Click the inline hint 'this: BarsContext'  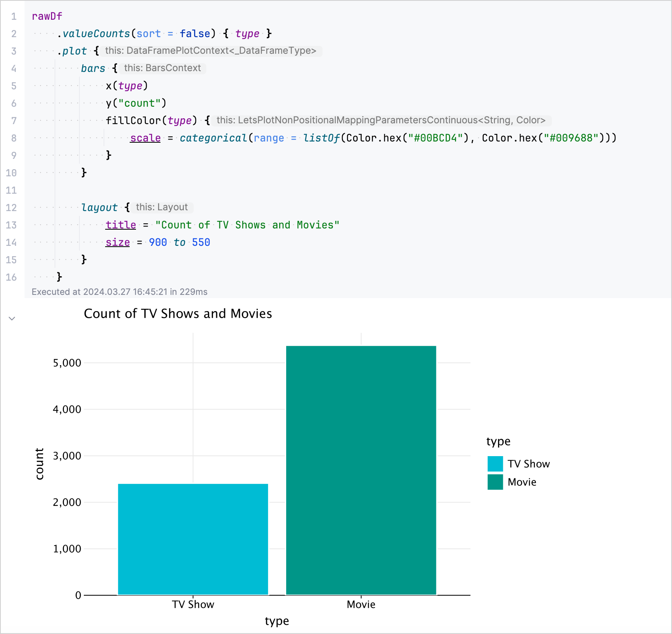(x=162, y=68)
